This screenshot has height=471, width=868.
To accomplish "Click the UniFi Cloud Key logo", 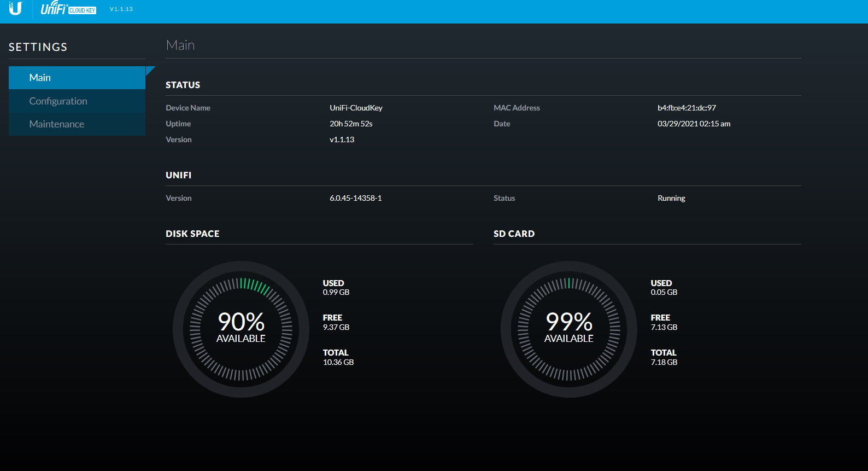I will [x=68, y=8].
